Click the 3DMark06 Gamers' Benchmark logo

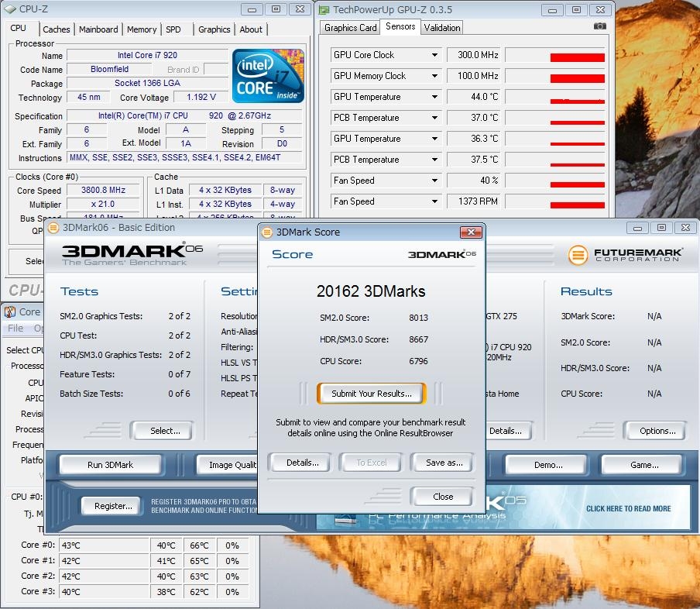point(132,255)
